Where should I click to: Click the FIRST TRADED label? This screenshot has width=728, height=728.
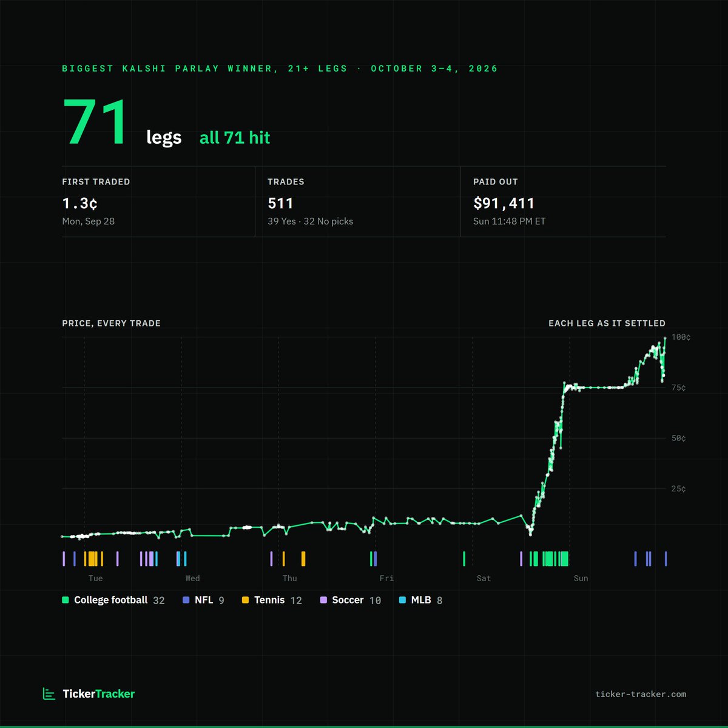coord(96,182)
